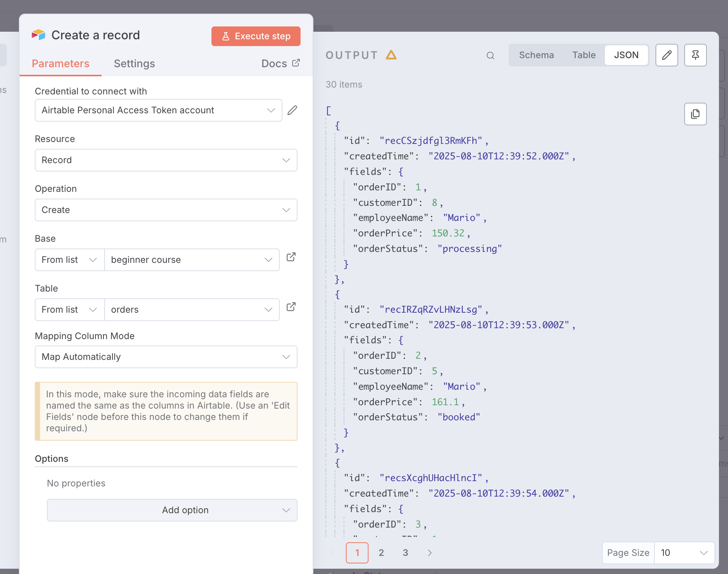Viewport: 728px width, 574px height.
Task: Copy the JSON output using the copy icon
Action: pos(696,114)
